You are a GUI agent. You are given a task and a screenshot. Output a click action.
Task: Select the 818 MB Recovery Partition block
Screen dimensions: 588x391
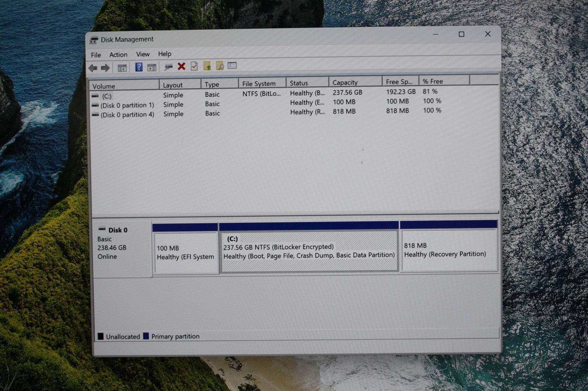(449, 246)
